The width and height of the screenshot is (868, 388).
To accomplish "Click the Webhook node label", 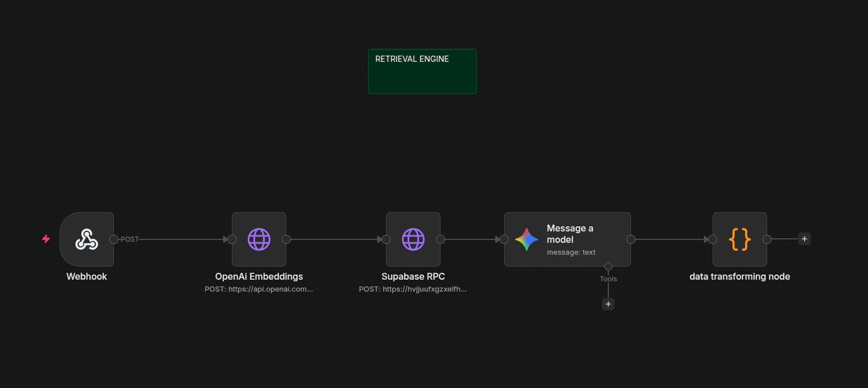I will 87,277.
